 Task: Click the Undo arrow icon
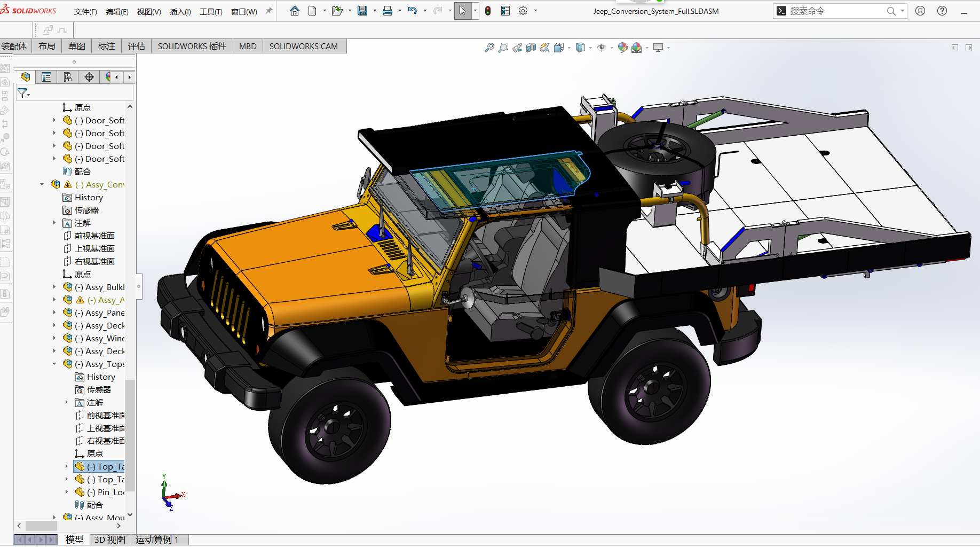[412, 11]
